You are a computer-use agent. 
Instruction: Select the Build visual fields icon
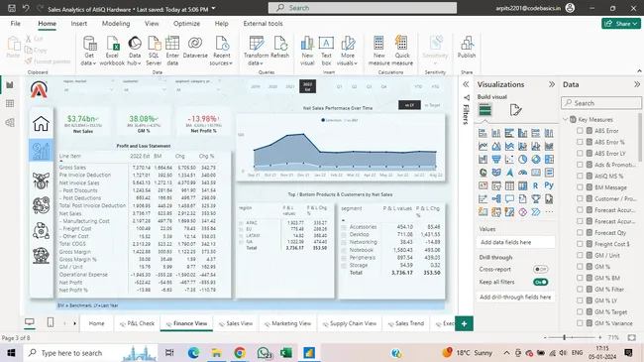(485, 110)
